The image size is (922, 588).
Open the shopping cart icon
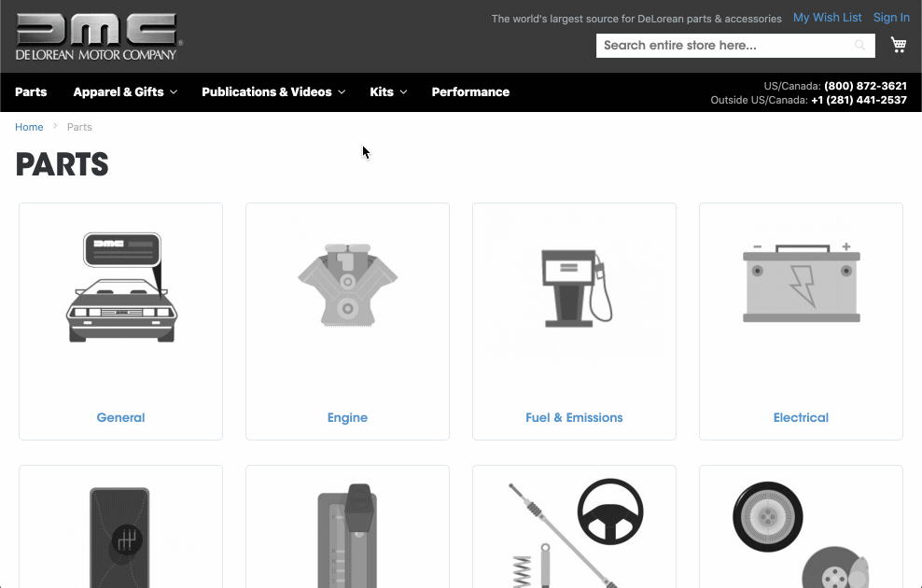[899, 45]
